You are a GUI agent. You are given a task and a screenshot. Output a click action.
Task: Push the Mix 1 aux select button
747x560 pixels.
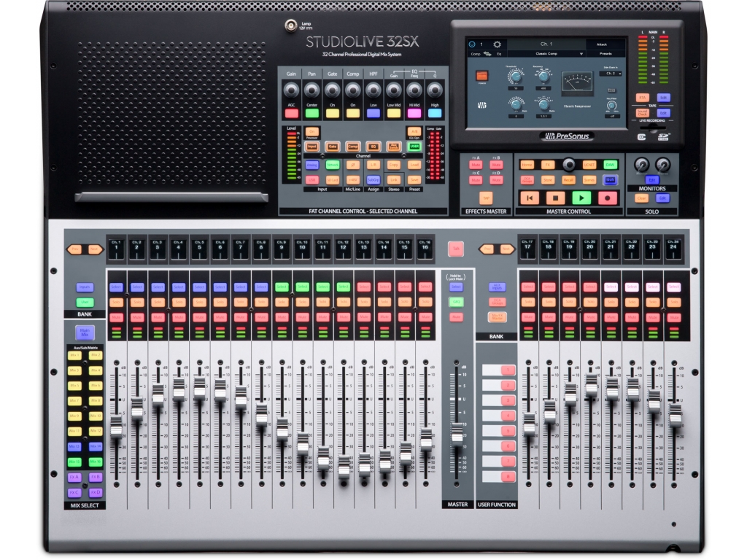75,355
